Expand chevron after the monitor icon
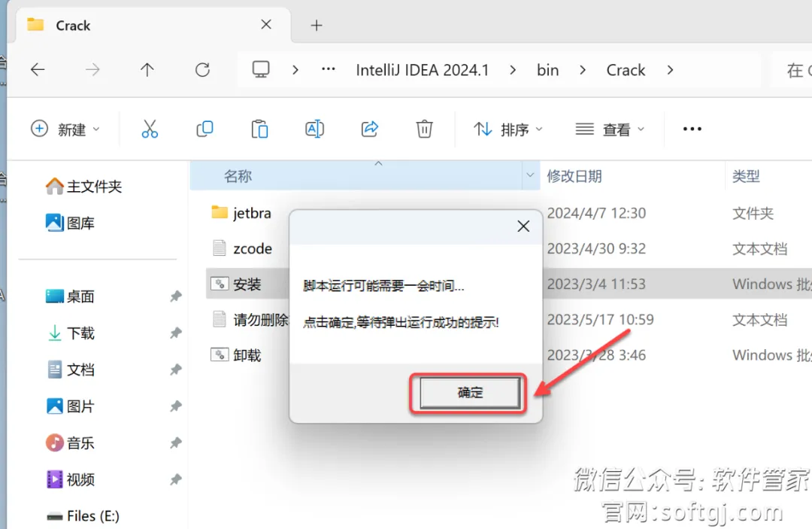Image resolution: width=812 pixels, height=529 pixels. [x=295, y=69]
